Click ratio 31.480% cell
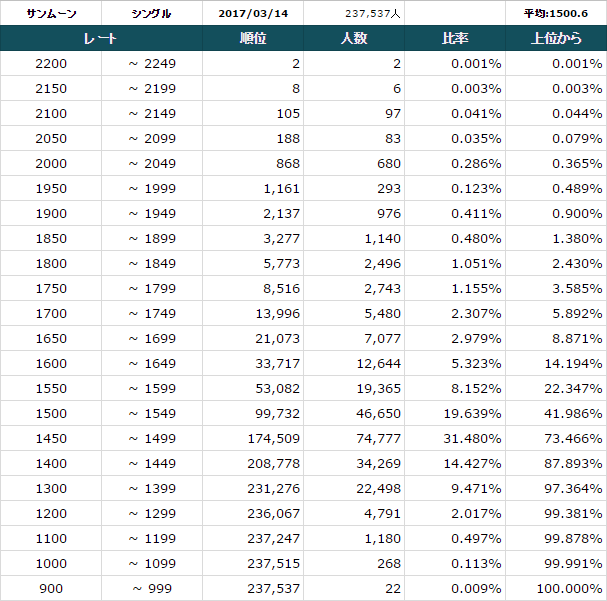607x601 pixels. [455, 438]
